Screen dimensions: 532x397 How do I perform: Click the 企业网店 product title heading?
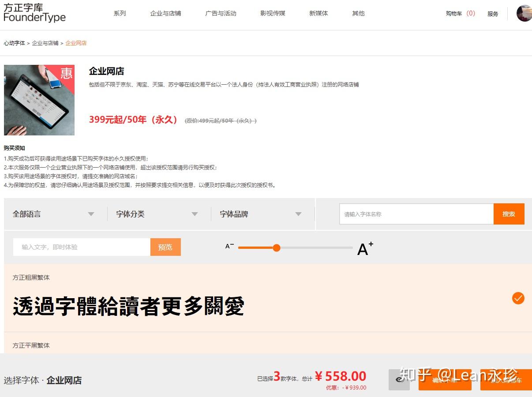coord(106,71)
